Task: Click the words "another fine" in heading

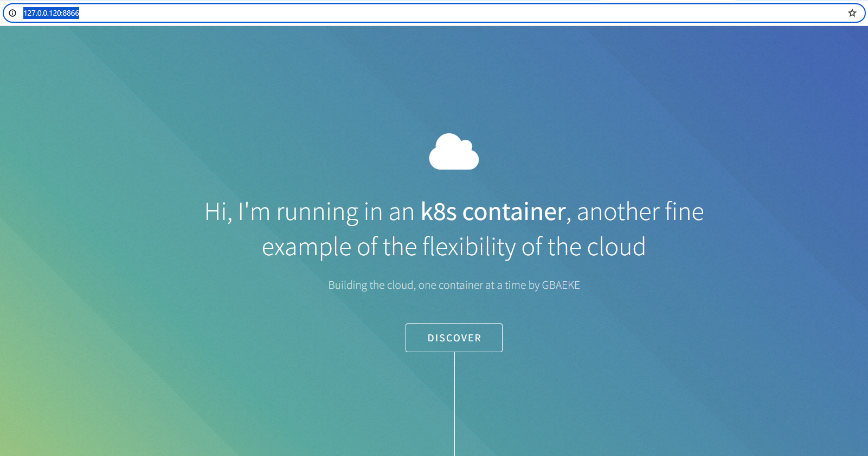Action: point(640,212)
